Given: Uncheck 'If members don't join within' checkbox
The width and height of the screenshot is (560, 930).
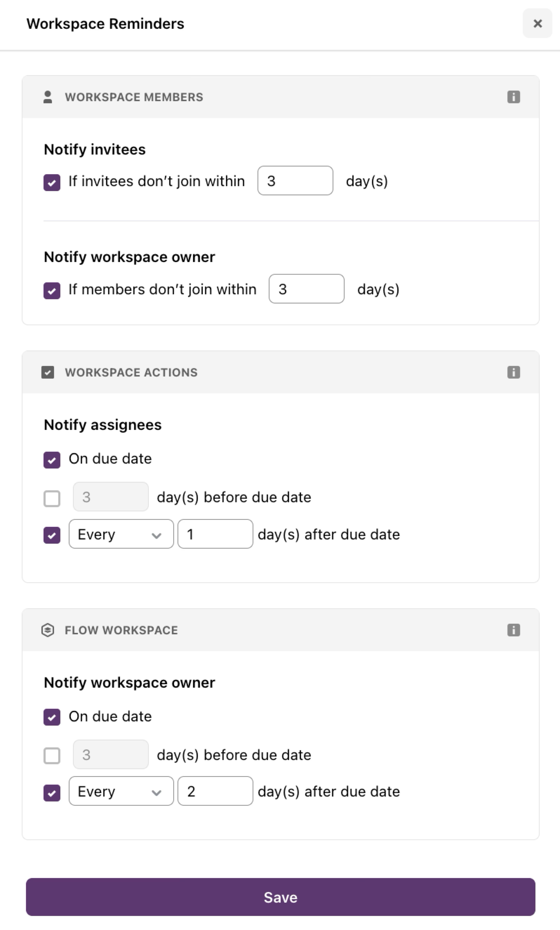Looking at the screenshot, I should pyautogui.click(x=52, y=291).
